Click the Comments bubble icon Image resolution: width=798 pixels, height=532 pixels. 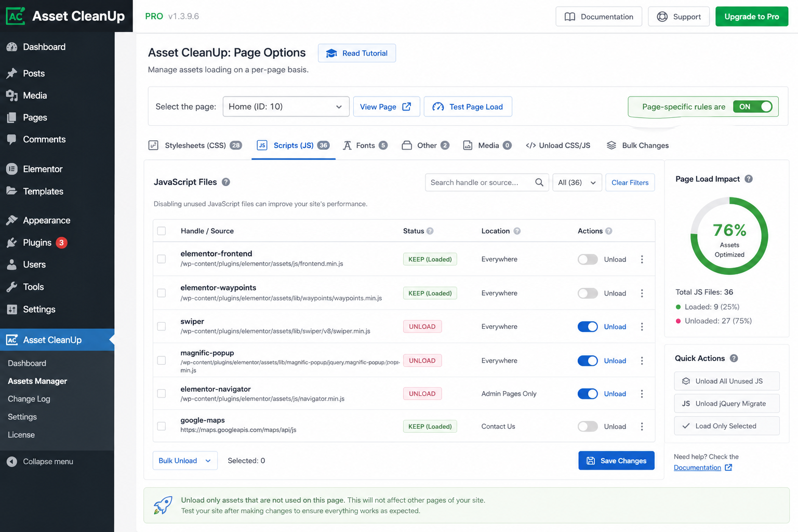click(x=12, y=139)
